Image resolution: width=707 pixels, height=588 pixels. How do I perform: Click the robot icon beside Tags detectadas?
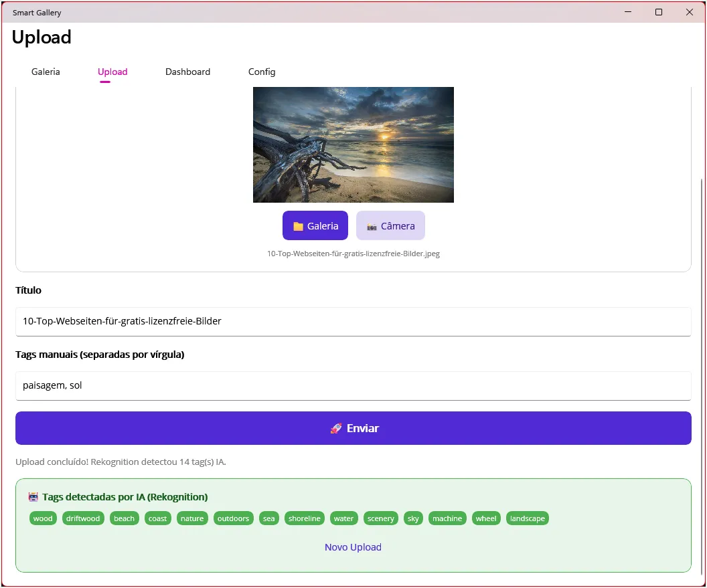coord(33,497)
